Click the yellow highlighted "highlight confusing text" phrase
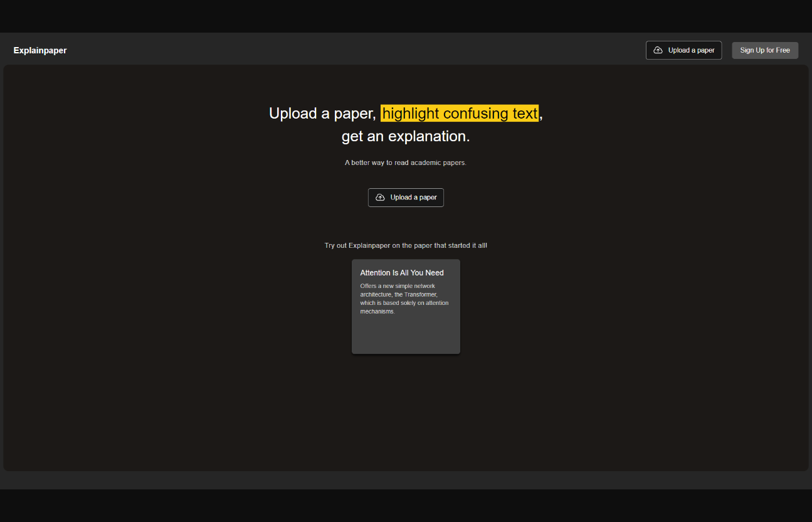 [x=460, y=114]
